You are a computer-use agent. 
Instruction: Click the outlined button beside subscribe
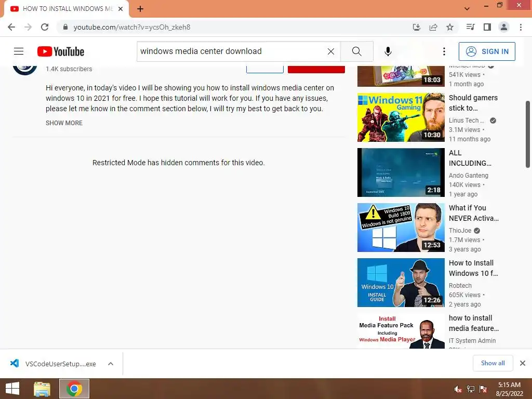(x=264, y=69)
